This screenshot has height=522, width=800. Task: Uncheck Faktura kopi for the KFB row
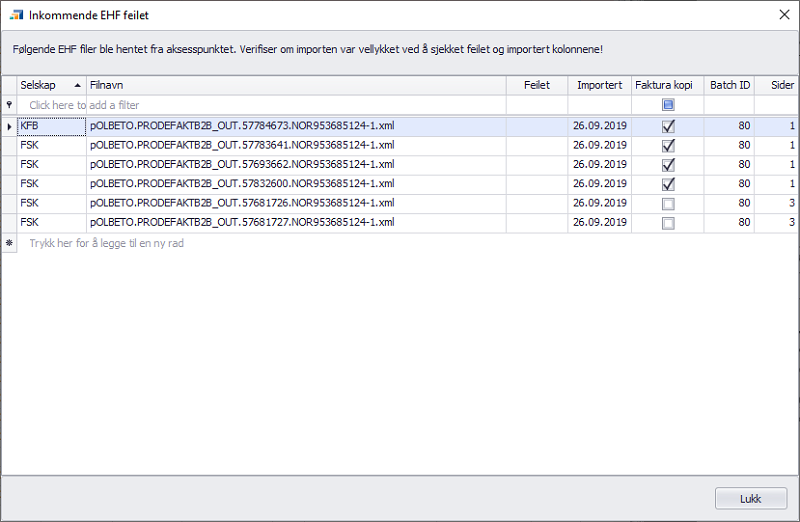[x=668, y=127]
